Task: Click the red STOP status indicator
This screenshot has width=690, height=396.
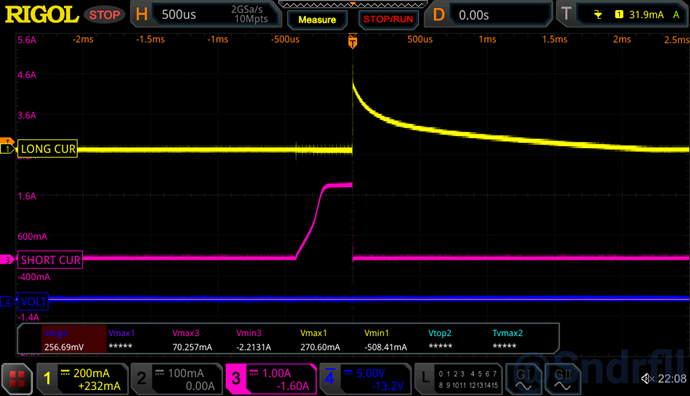Action: click(x=105, y=15)
